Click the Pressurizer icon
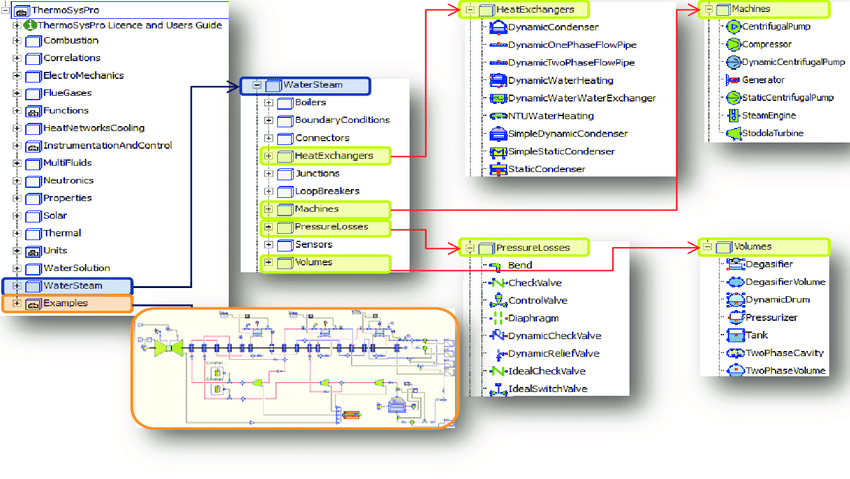 click(736, 318)
